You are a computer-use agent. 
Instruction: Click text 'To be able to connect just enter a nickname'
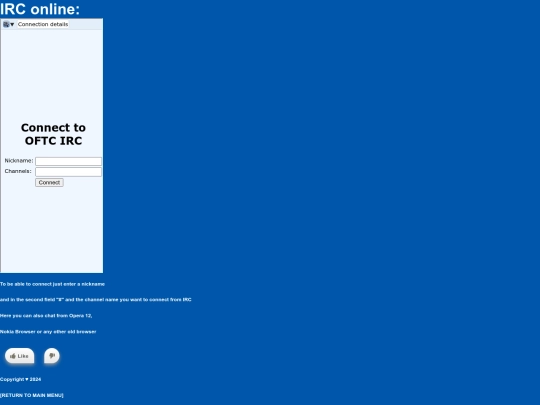pos(52,284)
